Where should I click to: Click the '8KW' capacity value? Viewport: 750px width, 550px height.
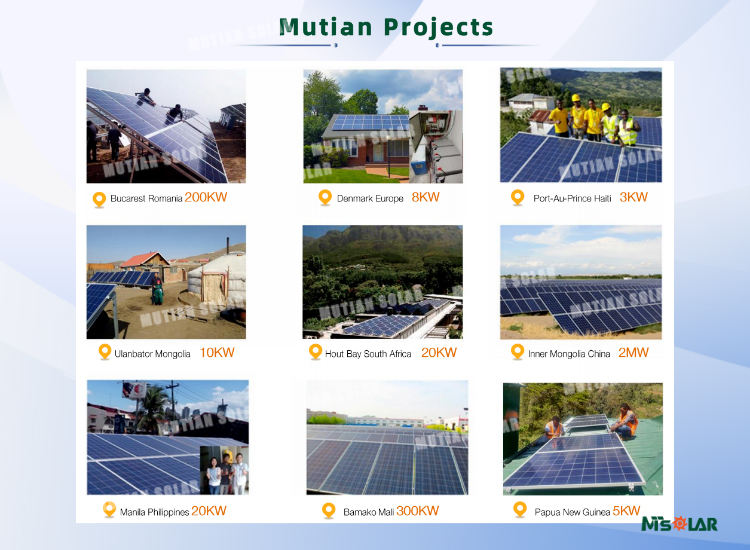tap(425, 197)
